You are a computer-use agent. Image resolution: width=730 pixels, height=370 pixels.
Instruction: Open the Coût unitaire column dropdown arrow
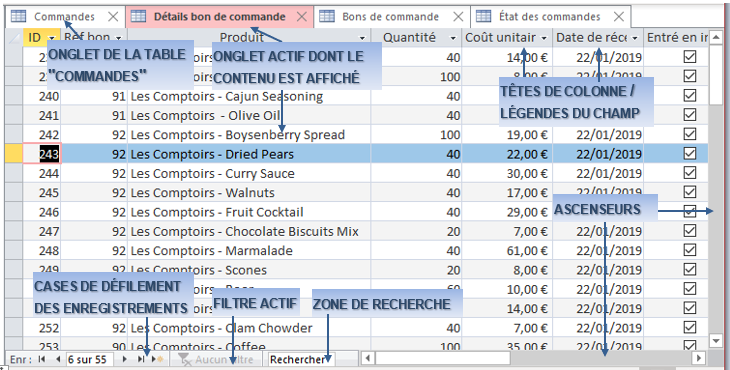[544, 38]
